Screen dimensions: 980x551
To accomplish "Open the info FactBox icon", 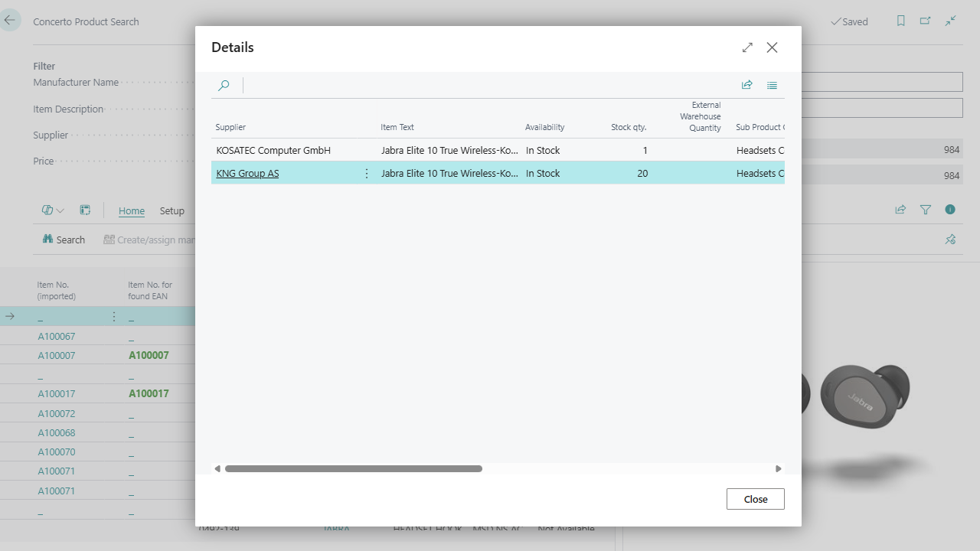I will pyautogui.click(x=950, y=210).
